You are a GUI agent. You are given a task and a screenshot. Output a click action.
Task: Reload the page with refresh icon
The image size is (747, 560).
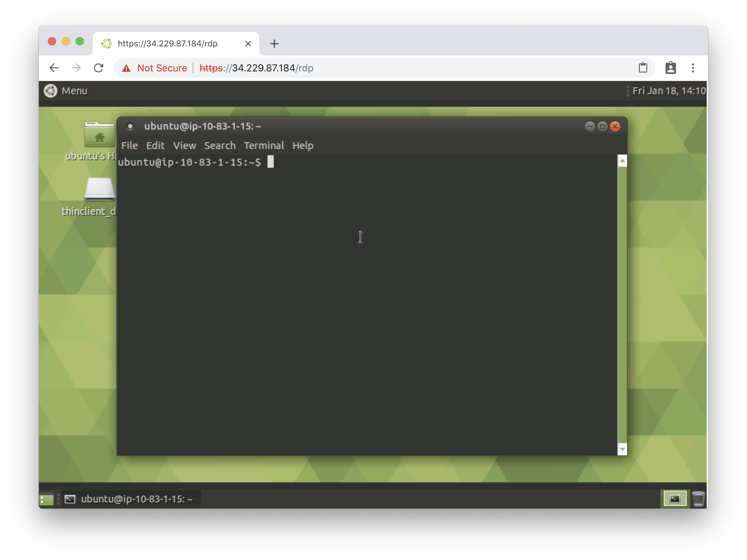[99, 68]
